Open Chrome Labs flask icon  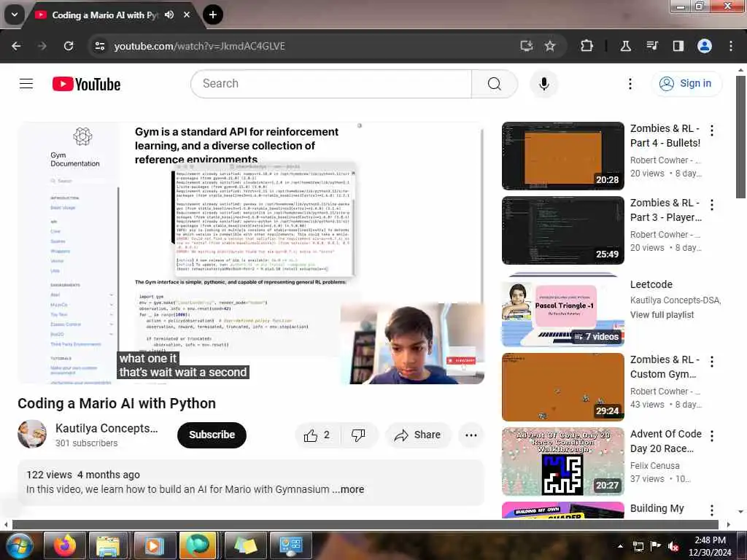coord(625,46)
